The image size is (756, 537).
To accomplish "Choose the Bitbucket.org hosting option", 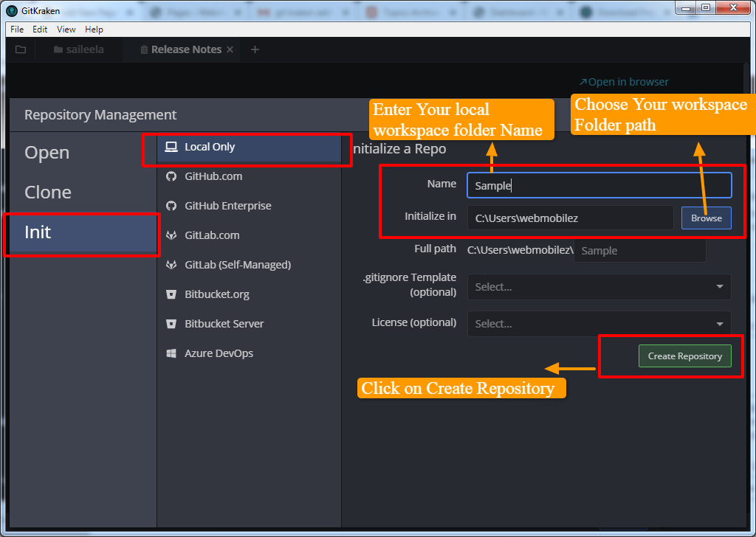I will point(171,294).
